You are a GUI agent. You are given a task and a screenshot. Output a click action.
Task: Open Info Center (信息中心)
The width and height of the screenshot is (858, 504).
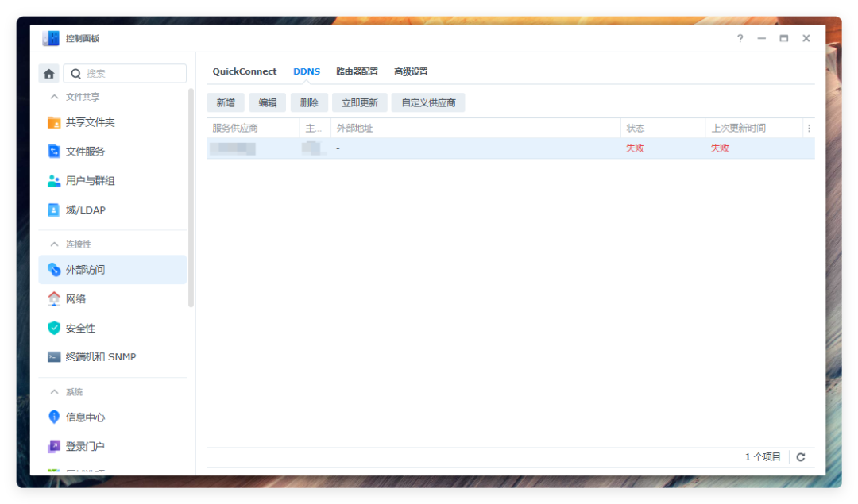[112, 417]
